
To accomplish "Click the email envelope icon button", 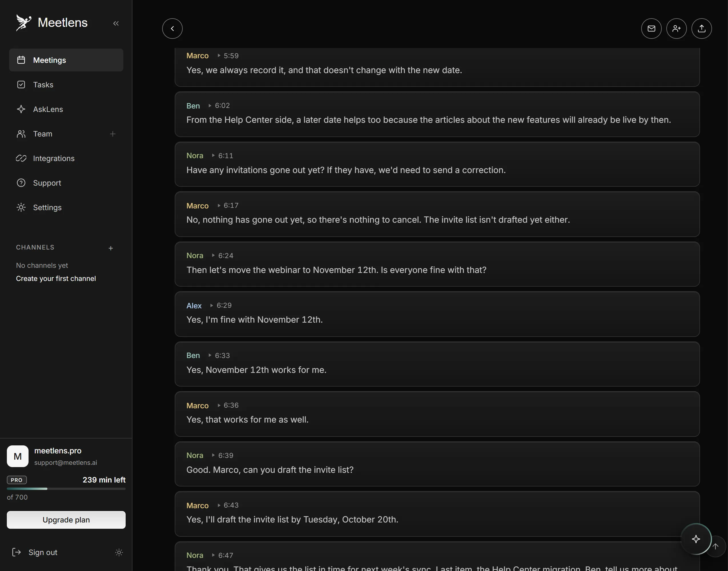I will click(x=651, y=29).
